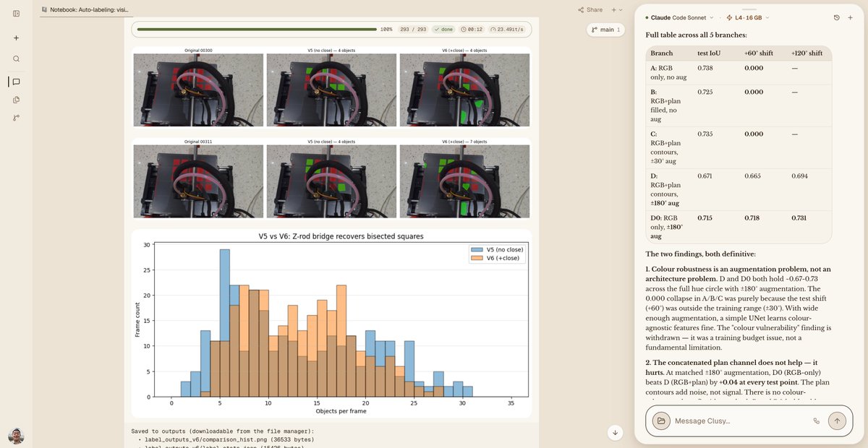868x448 pixels.
Task: Open the L4 16 GB compute dropdown
Action: coord(748,17)
